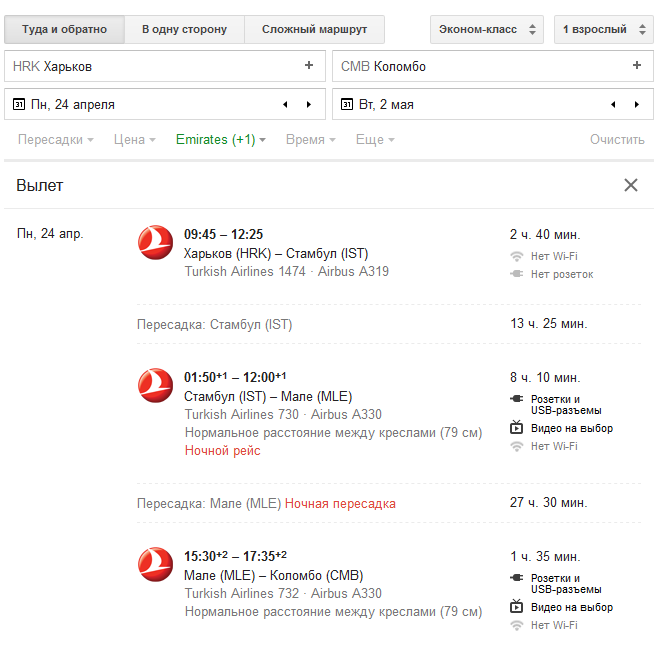Click calendar icon for departure date
Screen dimensions: 664x672
tap(19, 104)
